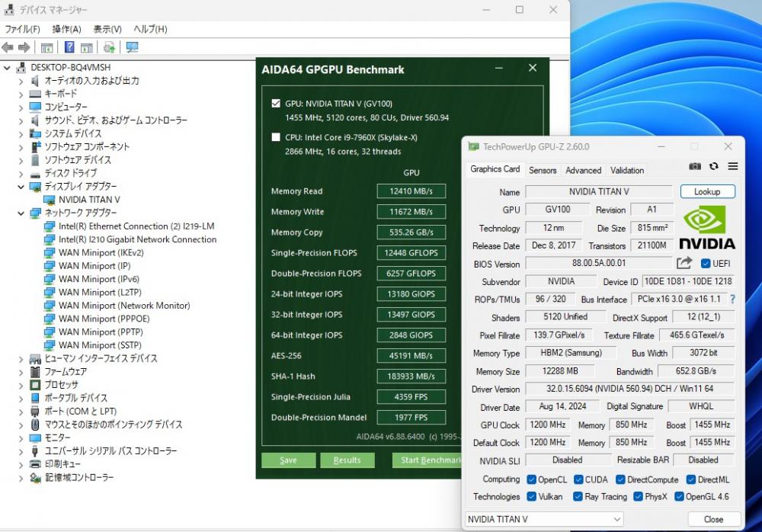
Task: Expand the ports (COM and LPT) category
Action: click(21, 412)
